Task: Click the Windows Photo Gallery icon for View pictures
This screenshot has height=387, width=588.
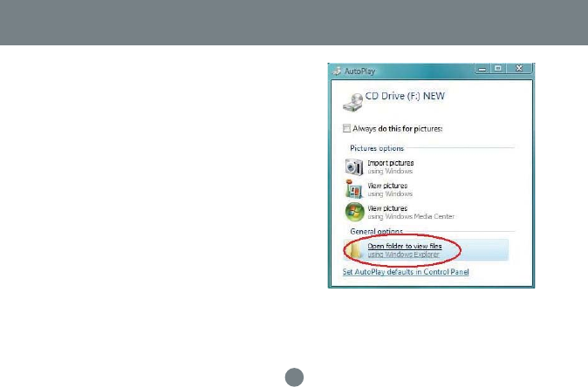Action: point(353,189)
